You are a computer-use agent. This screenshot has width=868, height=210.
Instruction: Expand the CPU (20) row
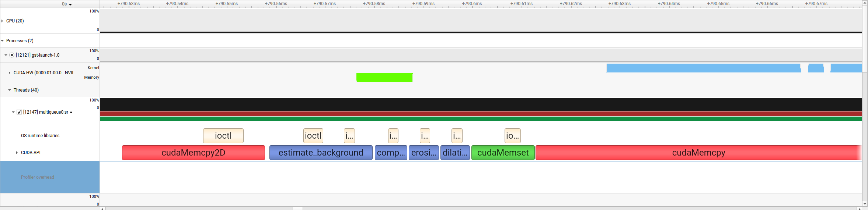coord(2,21)
